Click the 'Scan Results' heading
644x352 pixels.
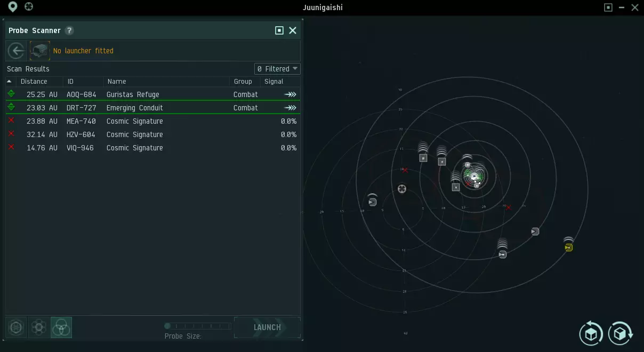coord(28,69)
